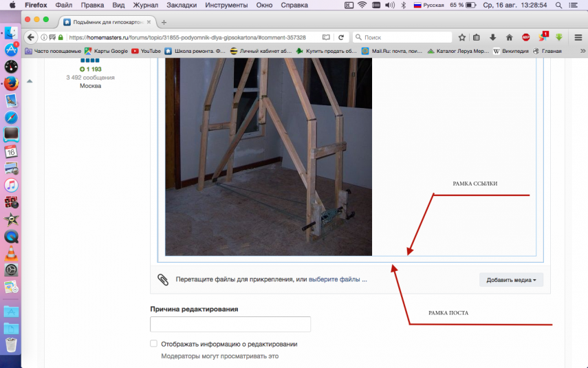The image size is (588, 368).
Task: Go to the Firefox home page icon
Action: (509, 37)
